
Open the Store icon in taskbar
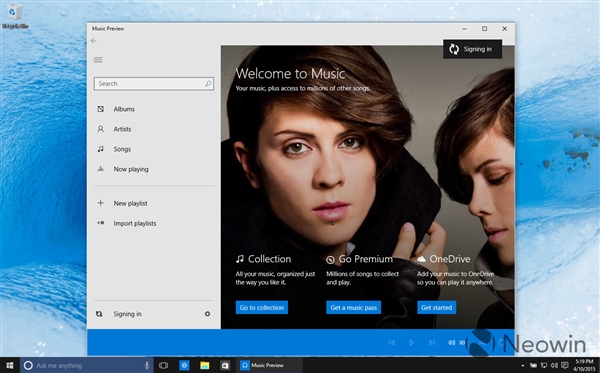click(225, 365)
